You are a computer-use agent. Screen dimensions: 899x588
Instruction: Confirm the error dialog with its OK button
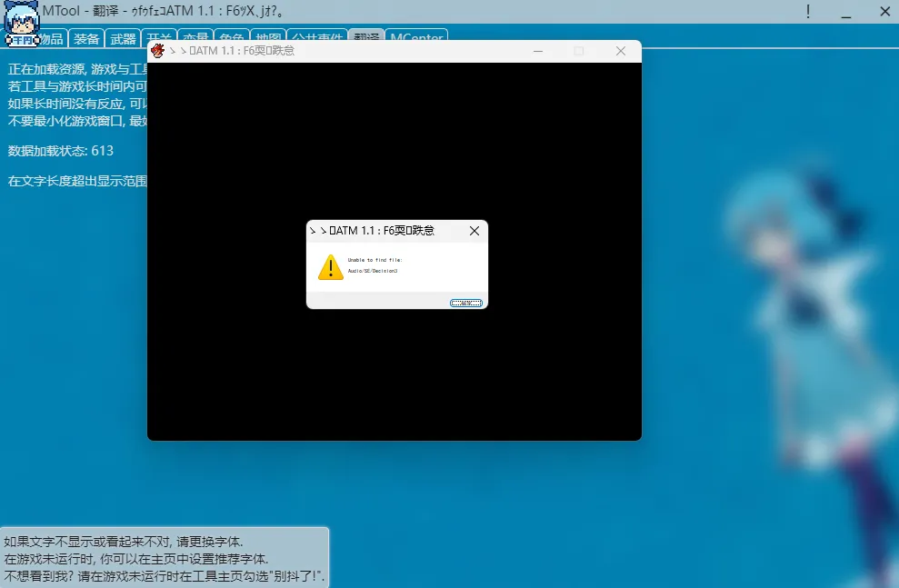[x=466, y=303]
